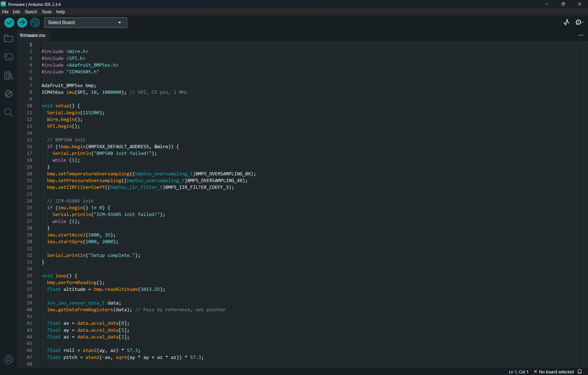
Task: Switch to the firmware.ino tab
Action: pos(33,35)
